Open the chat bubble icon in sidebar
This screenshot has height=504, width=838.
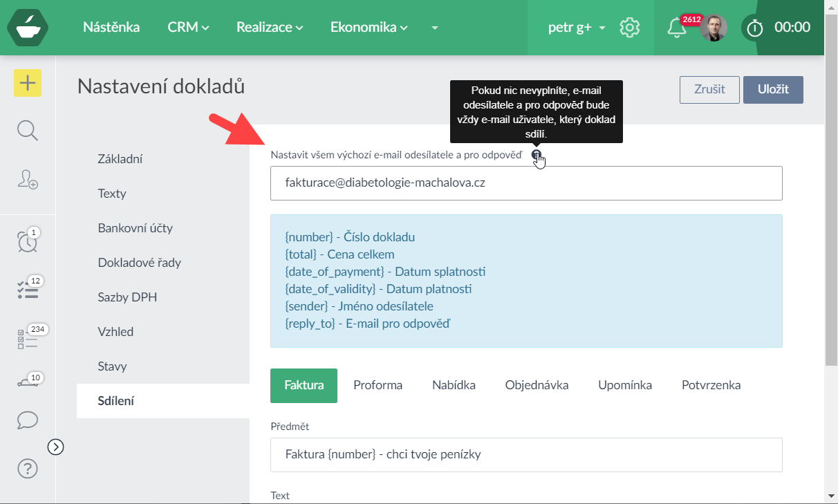pos(28,420)
